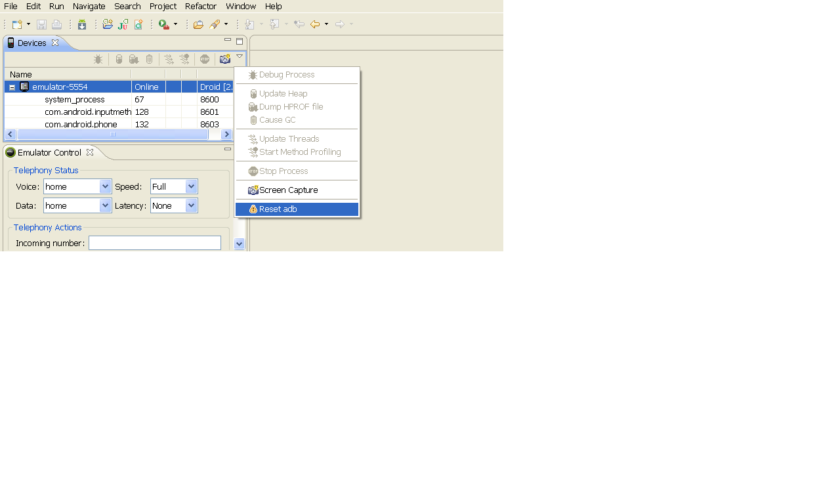This screenshot has width=840, height=504.
Task: Open the File menu
Action: tap(10, 6)
